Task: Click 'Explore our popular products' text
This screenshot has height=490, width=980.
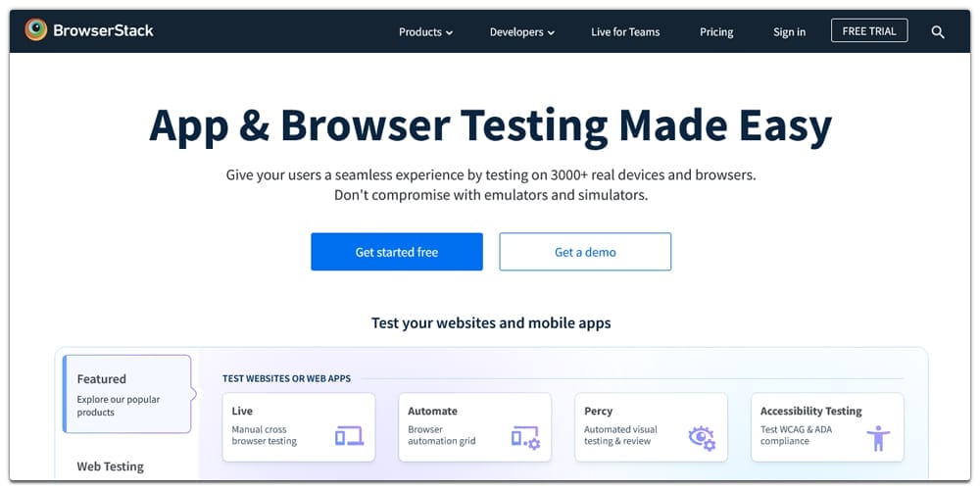Action: 119,406
